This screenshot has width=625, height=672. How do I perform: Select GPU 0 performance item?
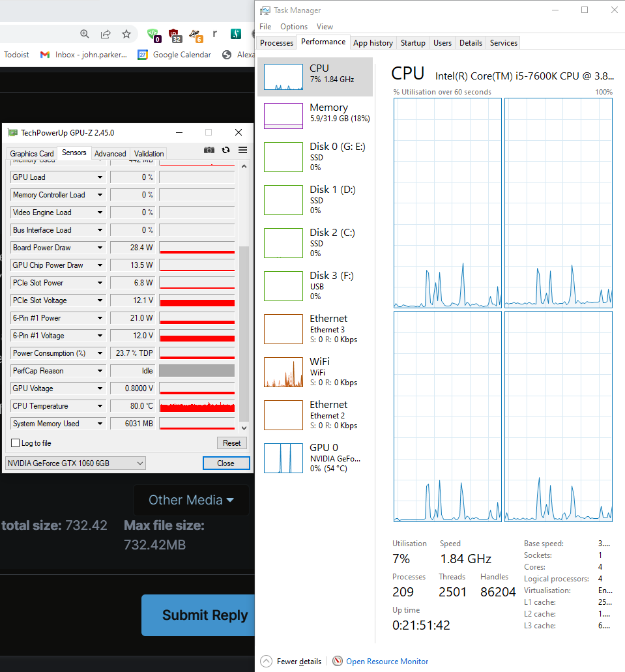tap(315, 458)
